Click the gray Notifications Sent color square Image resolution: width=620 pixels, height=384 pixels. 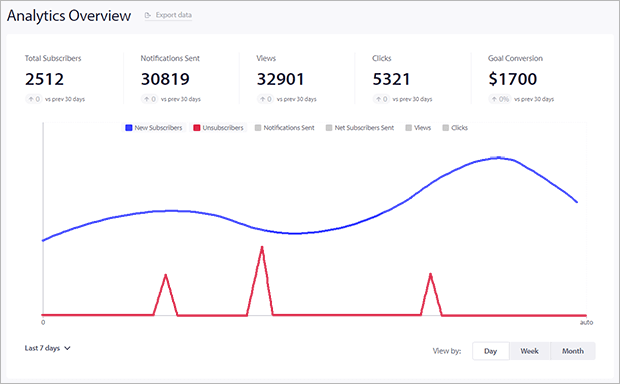click(258, 128)
